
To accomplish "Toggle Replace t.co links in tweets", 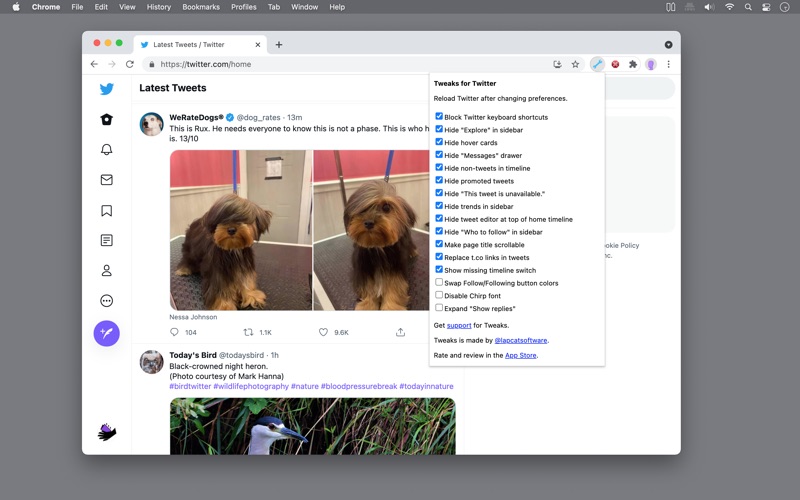I will (x=439, y=257).
